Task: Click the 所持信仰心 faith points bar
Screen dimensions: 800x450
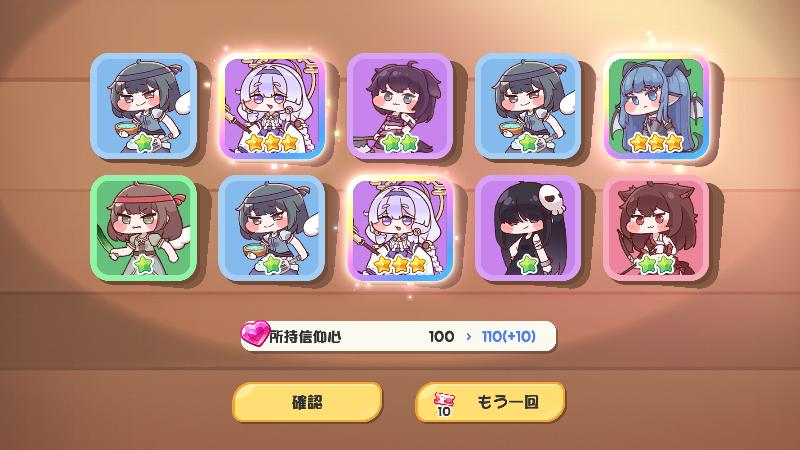Action: coord(398,336)
